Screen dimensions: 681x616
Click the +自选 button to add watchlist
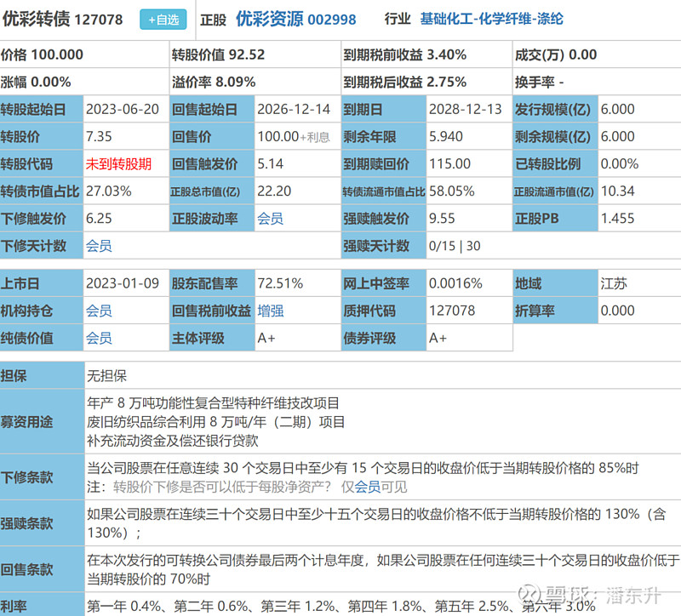click(162, 19)
